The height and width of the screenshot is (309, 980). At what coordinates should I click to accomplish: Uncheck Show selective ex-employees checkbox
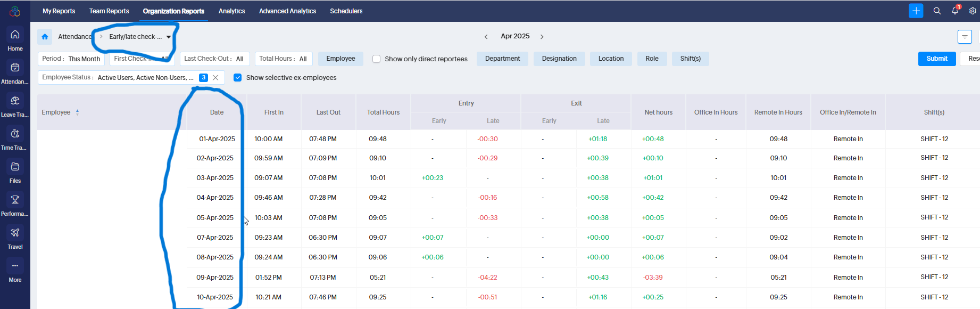(x=238, y=78)
